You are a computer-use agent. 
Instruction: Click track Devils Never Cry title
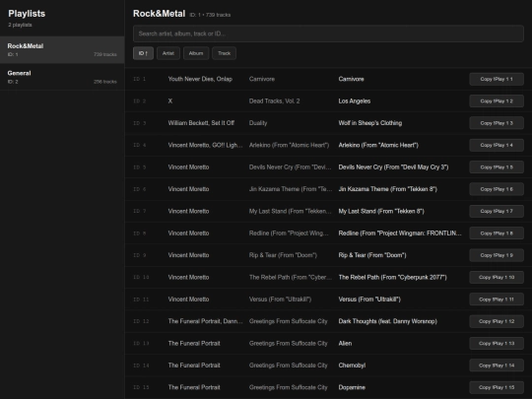click(x=393, y=167)
